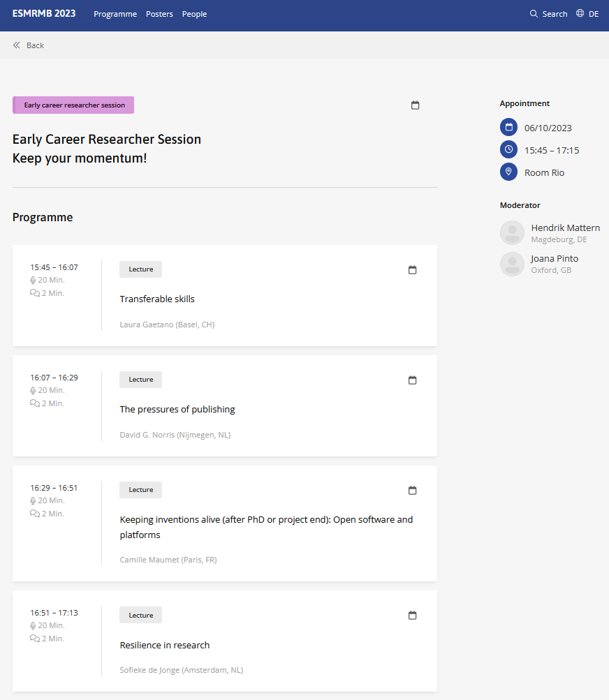Viewport: 609px width, 700px height.
Task: Switch language via DE label
Action: (594, 14)
